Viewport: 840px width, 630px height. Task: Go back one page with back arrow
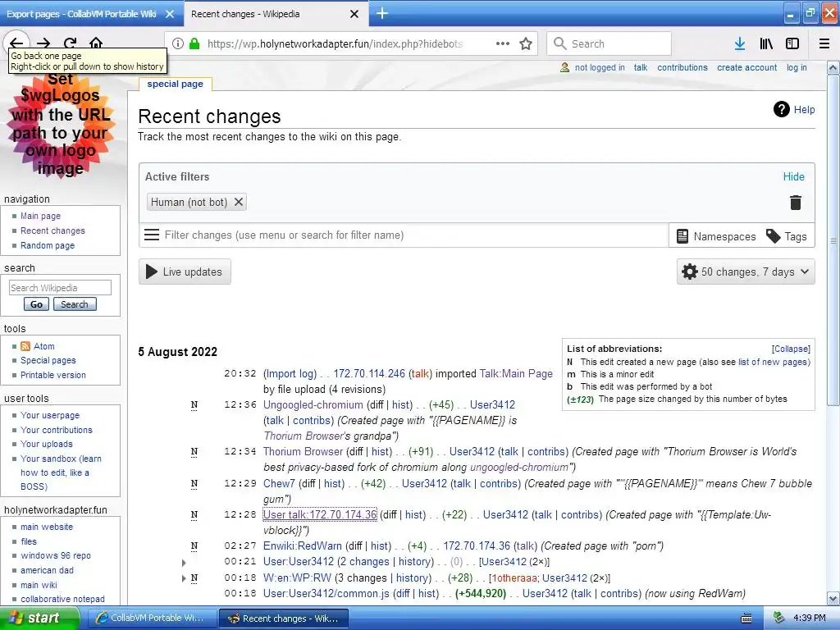tap(16, 43)
